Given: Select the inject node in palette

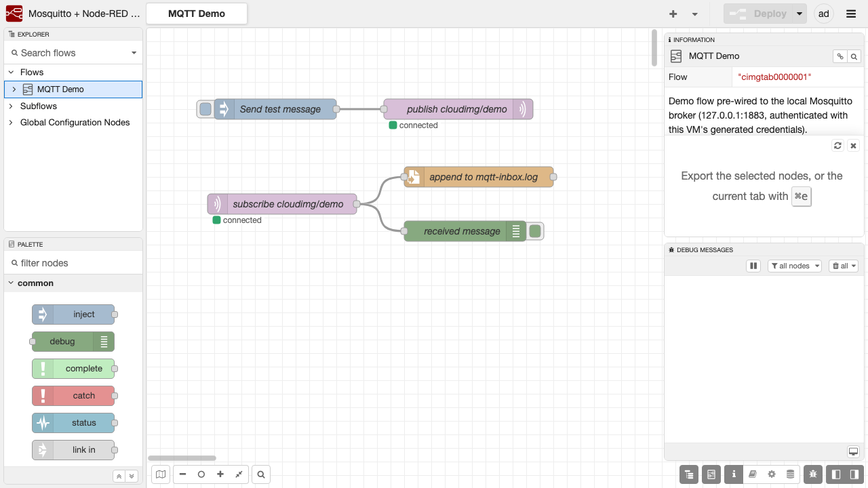Looking at the screenshot, I should coord(73,314).
